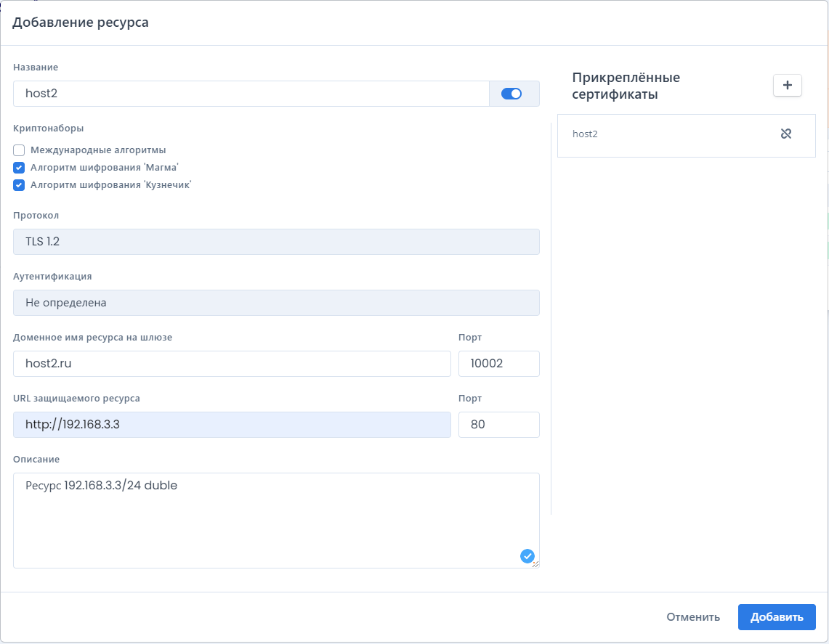
Task: Click the protected resource URL field
Action: [x=232, y=425]
